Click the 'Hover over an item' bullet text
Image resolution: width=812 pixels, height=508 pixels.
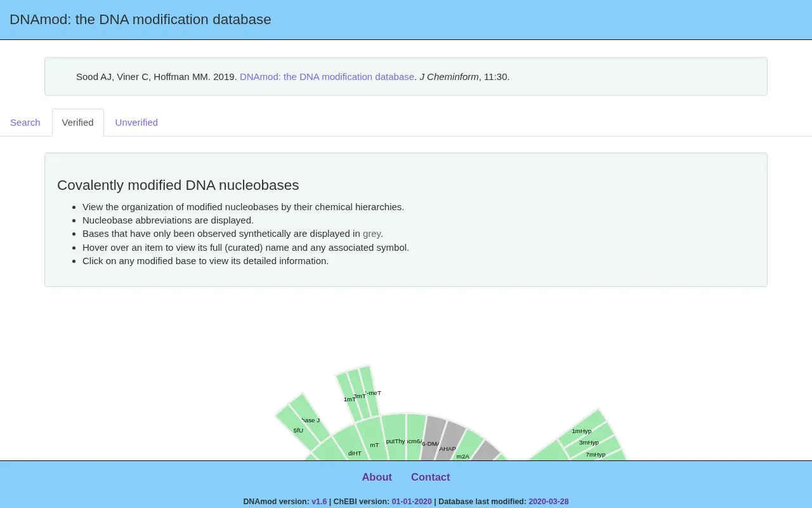[x=246, y=248]
